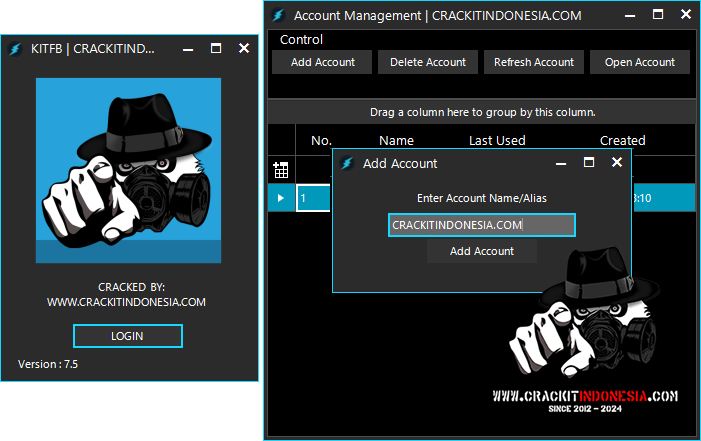Click the Add Account dialog lightning icon
Screen dimensions: 701x441
pos(347,163)
